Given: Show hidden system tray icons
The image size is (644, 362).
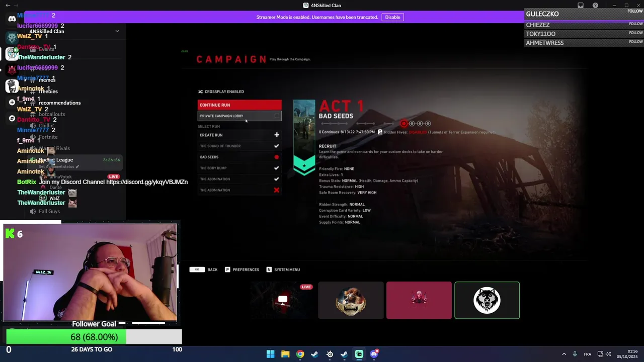Looking at the screenshot, I should click(x=564, y=354).
